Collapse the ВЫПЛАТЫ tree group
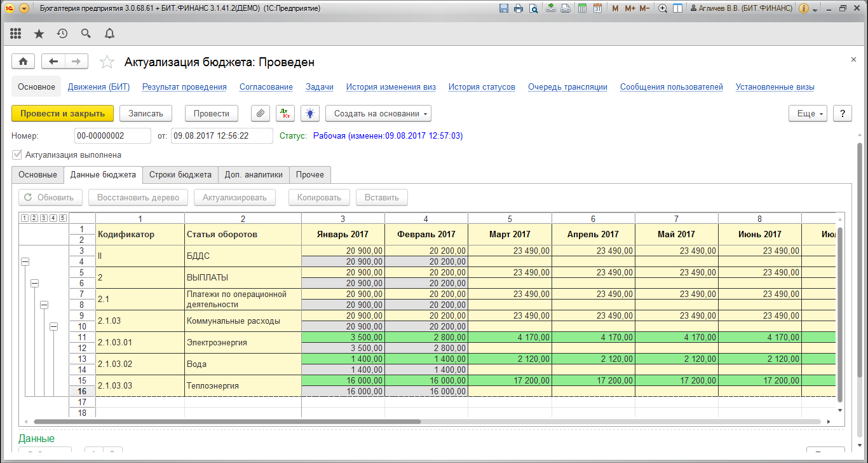Screen dimensions: 868x463 pos(35,283)
